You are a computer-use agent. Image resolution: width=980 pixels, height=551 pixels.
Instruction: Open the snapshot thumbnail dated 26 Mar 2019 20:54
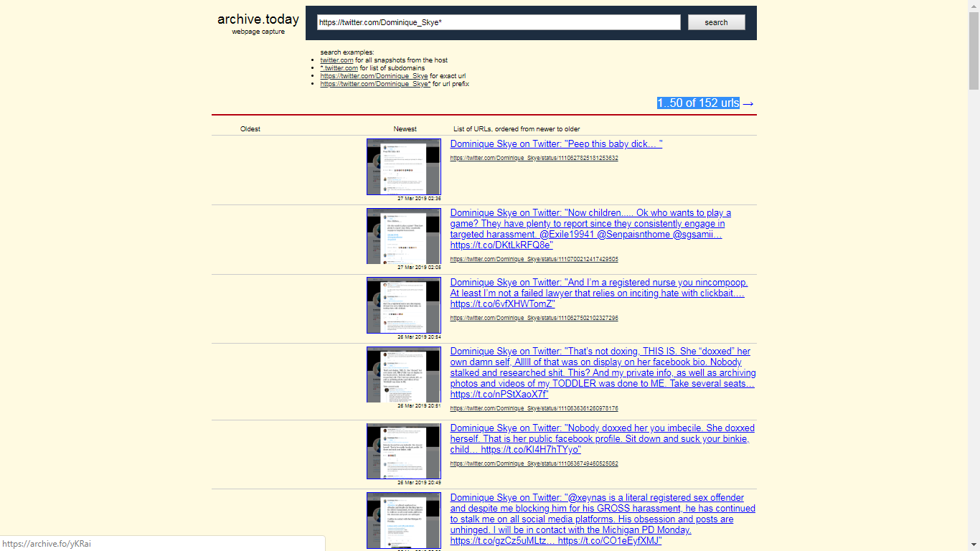pyautogui.click(x=404, y=305)
